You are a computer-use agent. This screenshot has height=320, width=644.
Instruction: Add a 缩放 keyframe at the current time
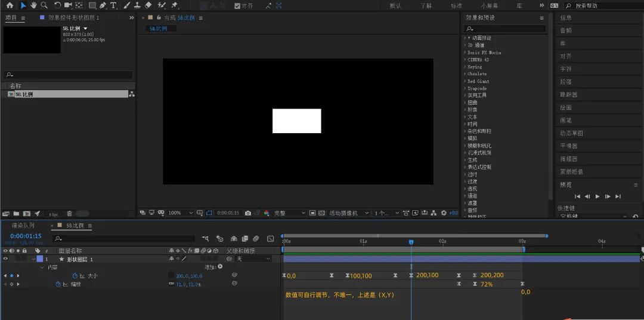pos(11,284)
